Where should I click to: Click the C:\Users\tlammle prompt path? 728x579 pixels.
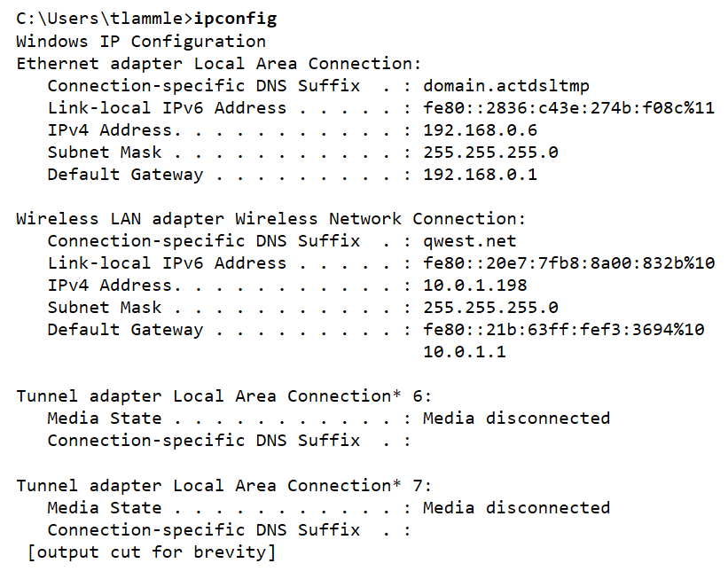click(x=100, y=20)
